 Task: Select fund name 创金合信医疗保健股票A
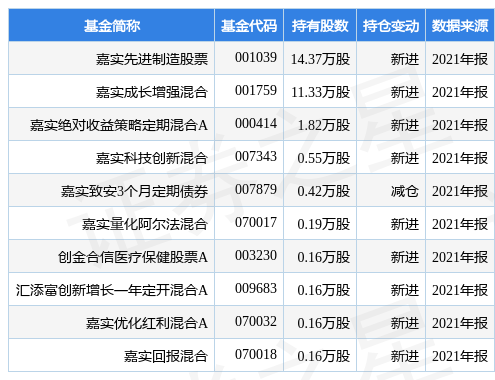[133, 257]
